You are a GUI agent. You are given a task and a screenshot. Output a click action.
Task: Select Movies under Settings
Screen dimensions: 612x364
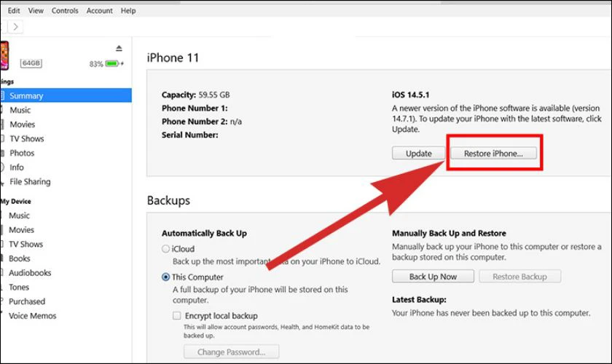23,124
